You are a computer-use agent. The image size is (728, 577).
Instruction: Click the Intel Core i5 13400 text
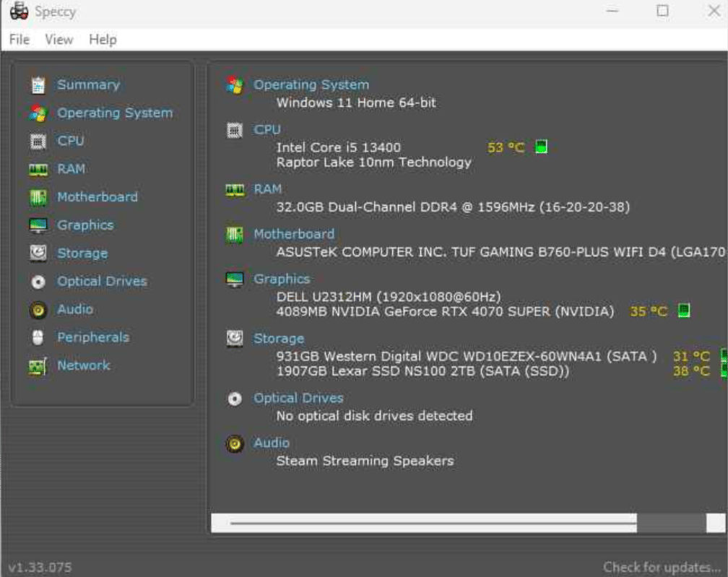339,147
